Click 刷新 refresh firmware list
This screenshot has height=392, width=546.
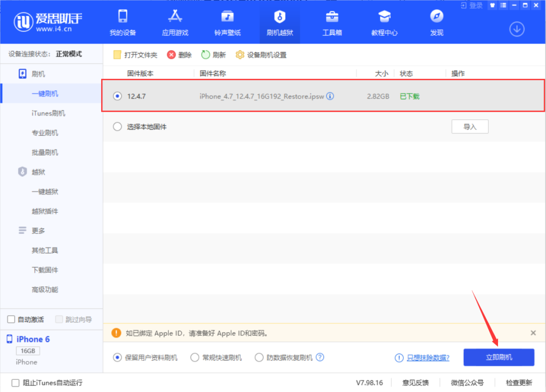213,55
